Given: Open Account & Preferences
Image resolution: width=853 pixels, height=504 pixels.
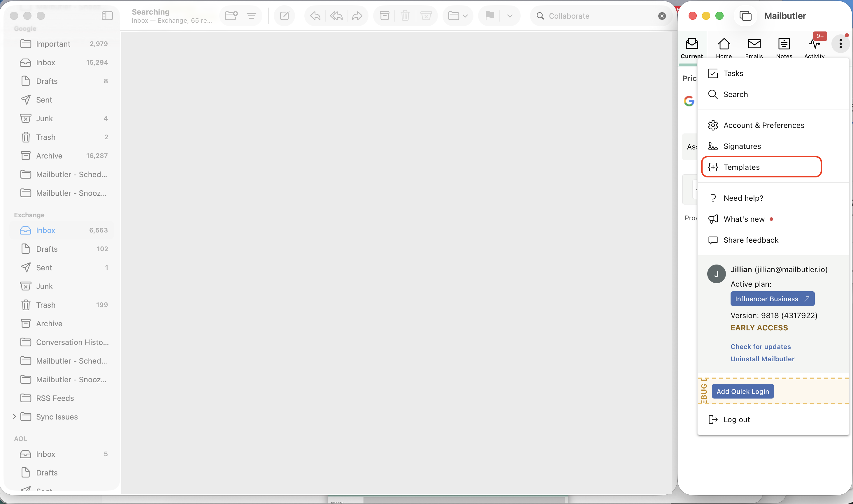Looking at the screenshot, I should (x=773, y=125).
